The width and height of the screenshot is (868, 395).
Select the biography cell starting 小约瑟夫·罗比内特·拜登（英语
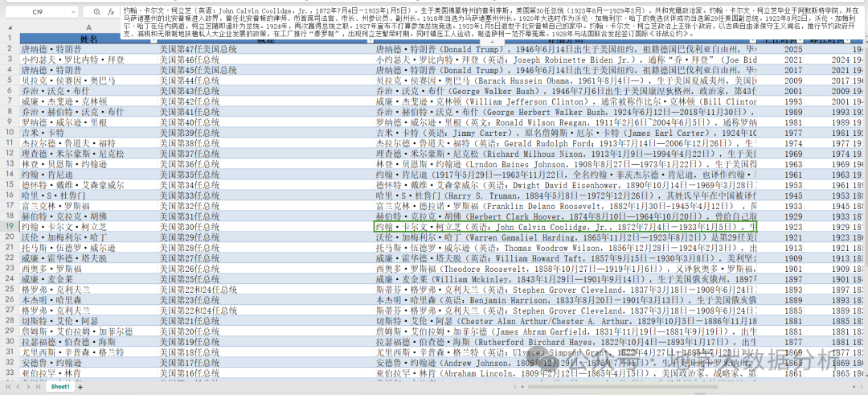point(565,60)
